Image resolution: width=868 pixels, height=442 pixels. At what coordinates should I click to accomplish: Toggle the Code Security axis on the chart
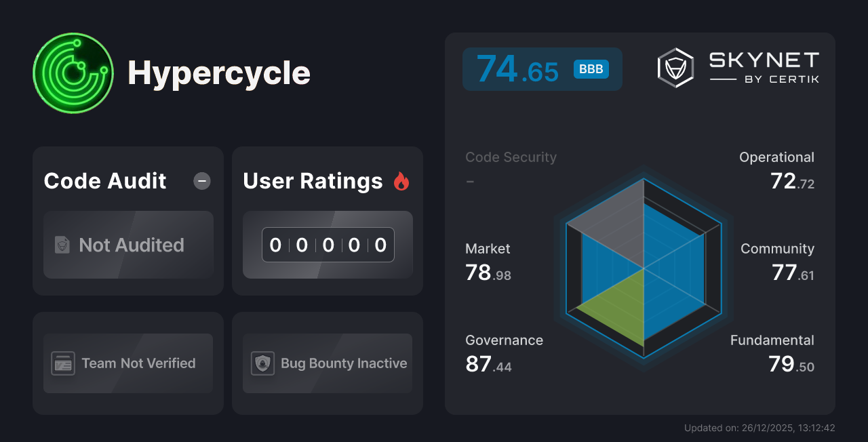pos(511,157)
